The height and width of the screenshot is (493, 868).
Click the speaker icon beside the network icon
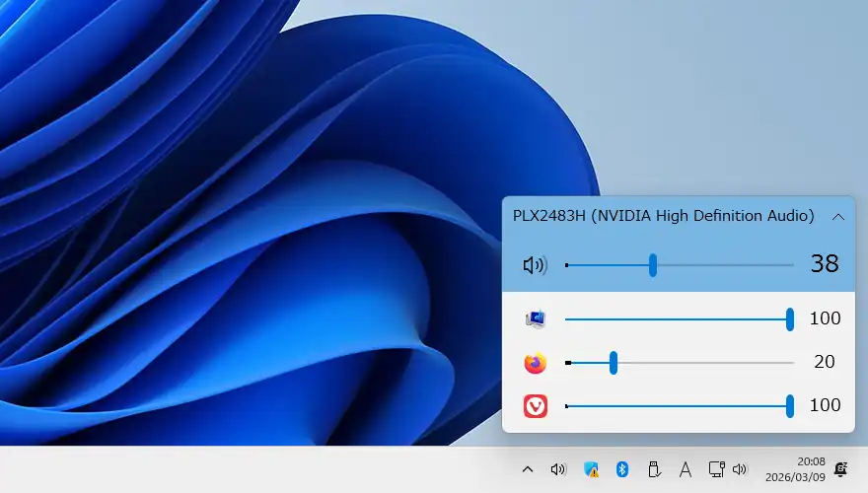click(740, 469)
